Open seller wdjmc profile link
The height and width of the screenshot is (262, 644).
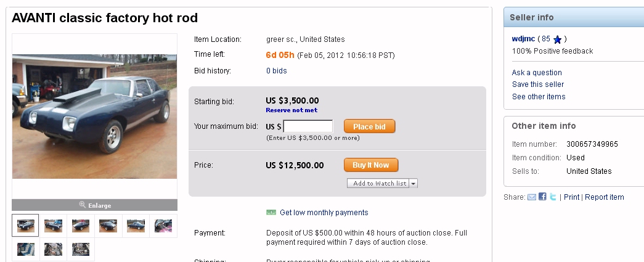523,39
